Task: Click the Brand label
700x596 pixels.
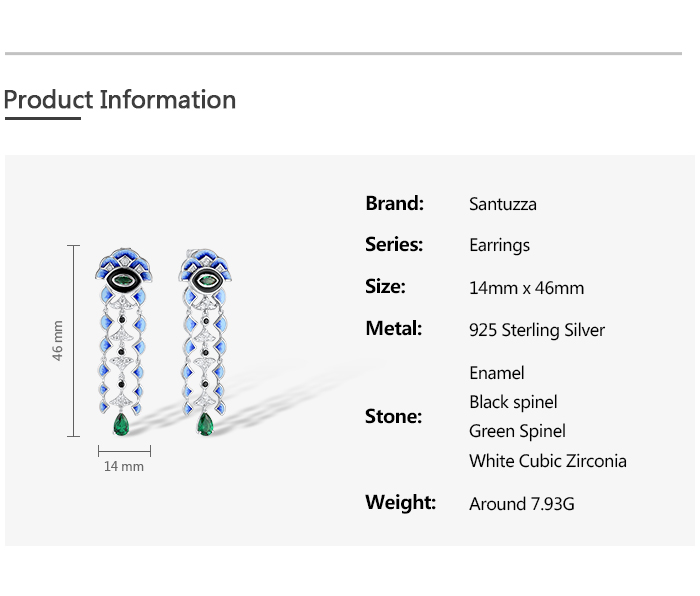Action: click(x=394, y=203)
